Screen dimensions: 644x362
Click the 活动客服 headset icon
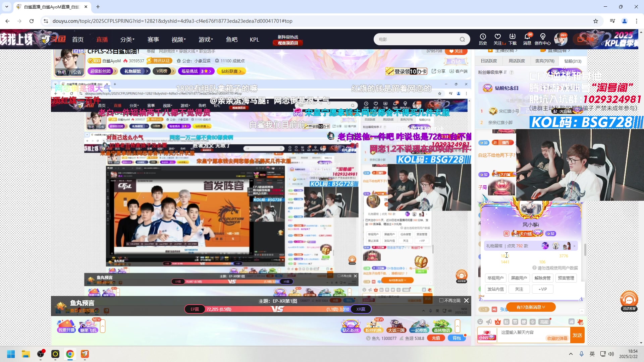point(629,301)
